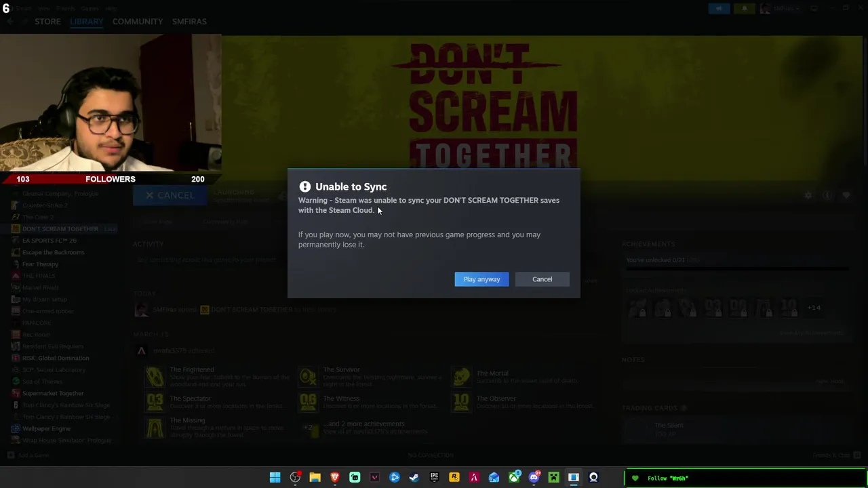Image resolution: width=868 pixels, height=488 pixels.
Task: Toggle favorite heart icon for game
Action: pyautogui.click(x=846, y=195)
